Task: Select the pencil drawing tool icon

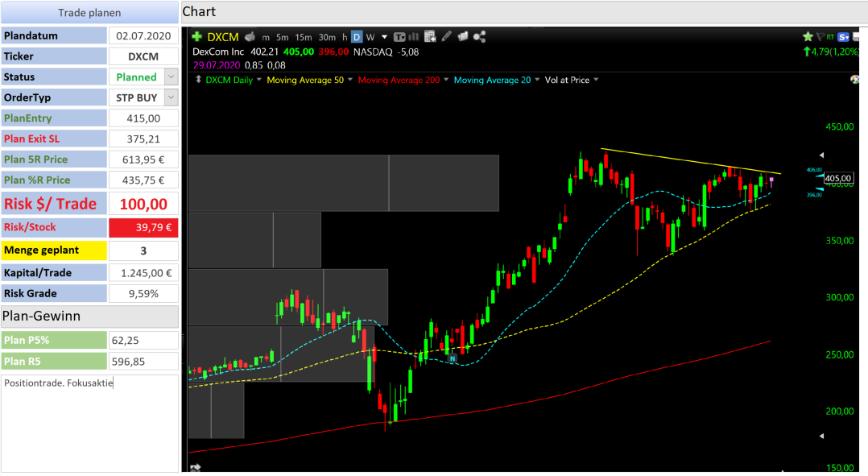Action: click(447, 36)
